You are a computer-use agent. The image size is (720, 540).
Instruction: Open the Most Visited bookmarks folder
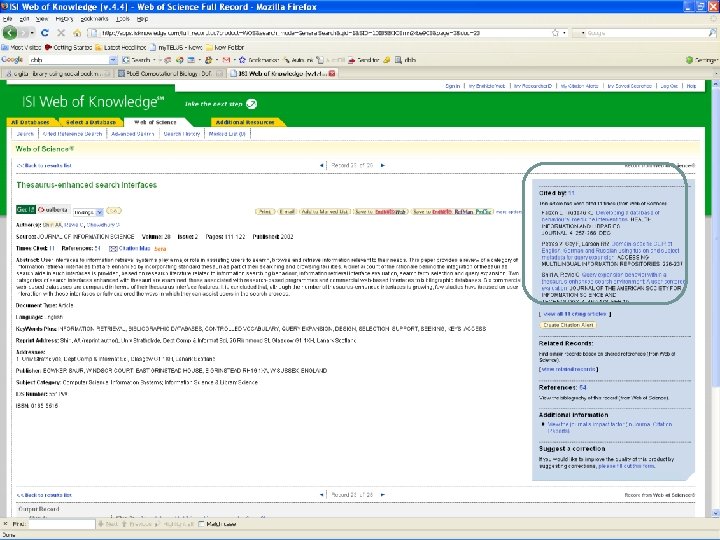(x=21, y=47)
